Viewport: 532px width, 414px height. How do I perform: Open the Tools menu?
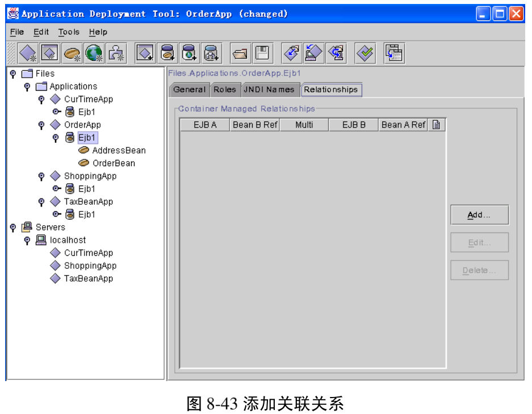click(x=69, y=32)
